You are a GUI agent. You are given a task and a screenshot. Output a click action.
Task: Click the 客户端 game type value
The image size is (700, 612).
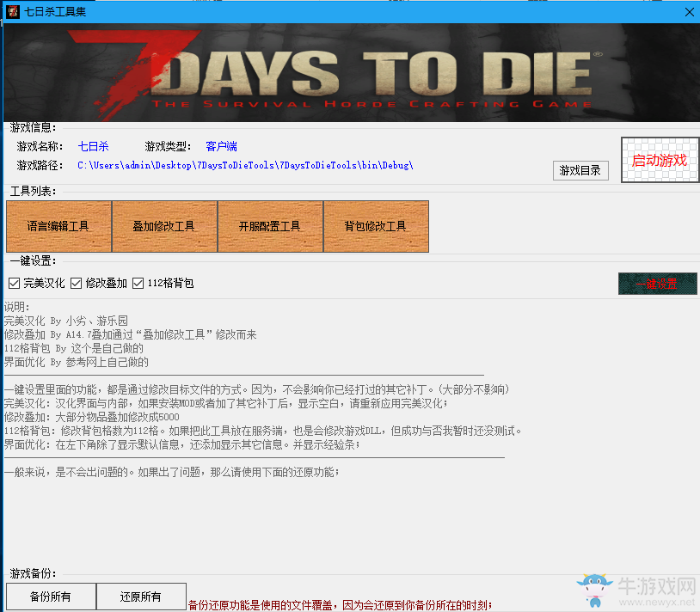click(x=221, y=146)
